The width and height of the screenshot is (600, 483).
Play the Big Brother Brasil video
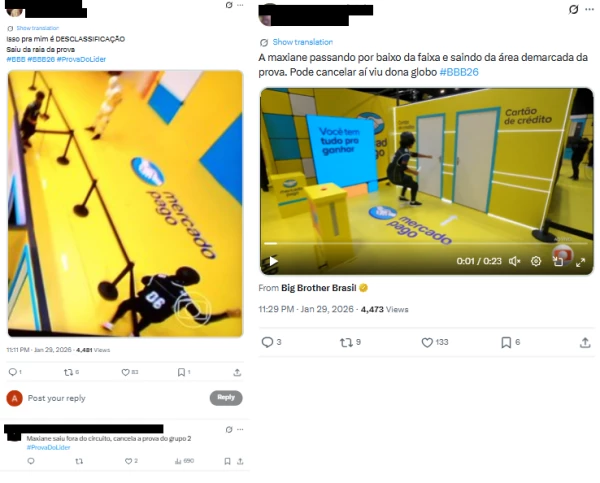click(x=273, y=261)
